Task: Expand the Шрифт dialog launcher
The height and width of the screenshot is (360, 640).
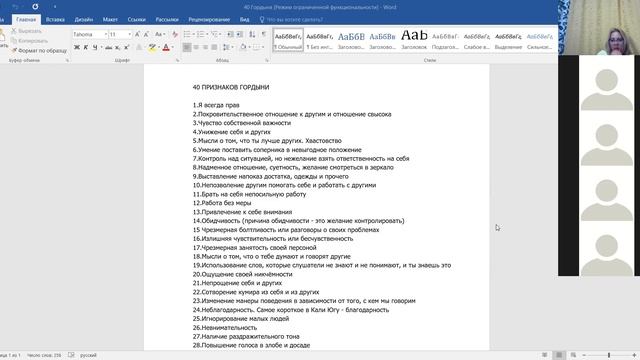Action: coord(178,60)
